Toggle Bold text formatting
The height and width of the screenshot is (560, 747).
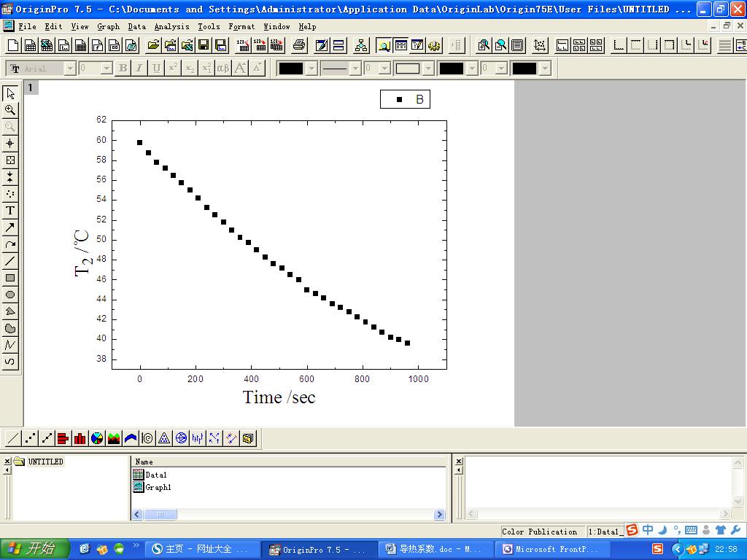tap(123, 68)
